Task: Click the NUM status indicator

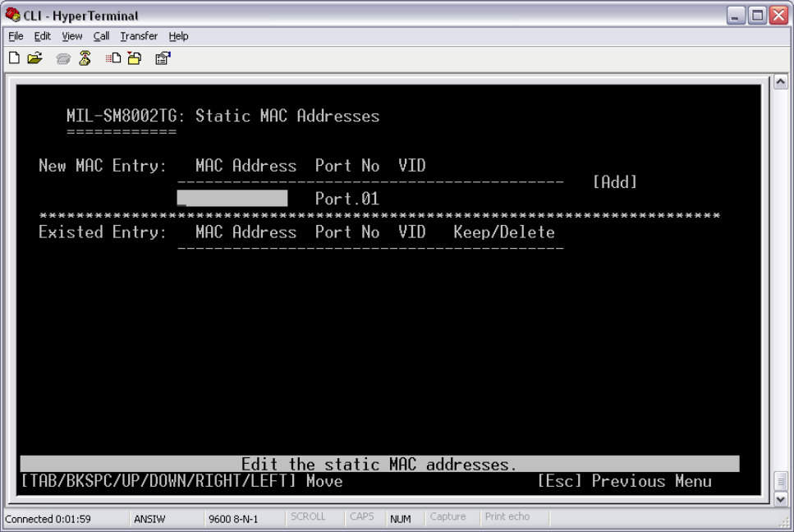Action: pyautogui.click(x=401, y=519)
